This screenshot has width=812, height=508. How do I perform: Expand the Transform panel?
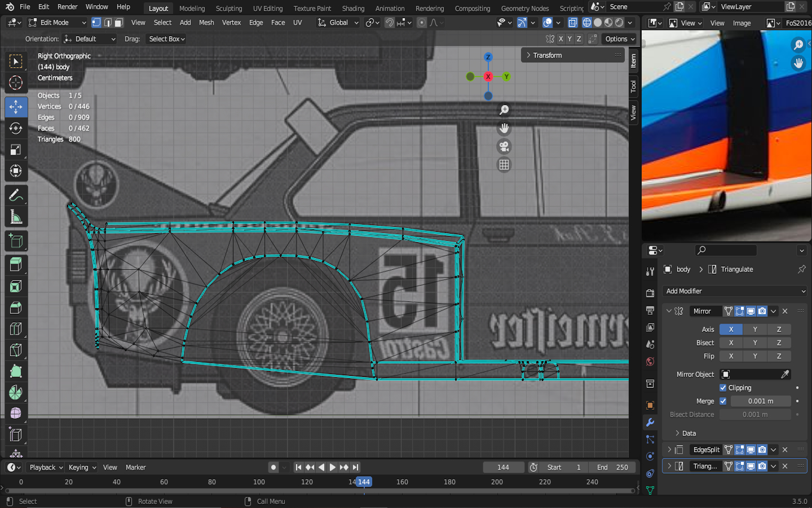coord(528,55)
